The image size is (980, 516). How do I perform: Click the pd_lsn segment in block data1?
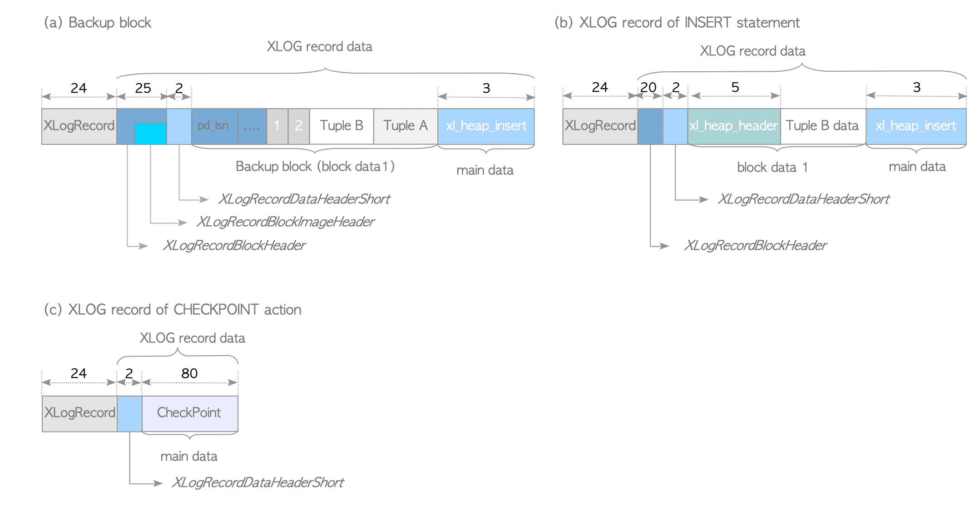(215, 126)
